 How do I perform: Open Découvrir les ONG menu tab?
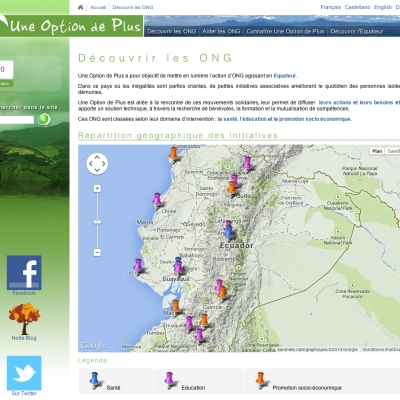(x=171, y=31)
